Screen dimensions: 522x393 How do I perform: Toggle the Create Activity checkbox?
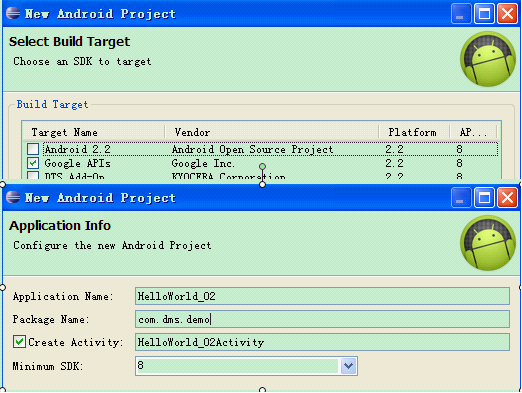coord(19,342)
